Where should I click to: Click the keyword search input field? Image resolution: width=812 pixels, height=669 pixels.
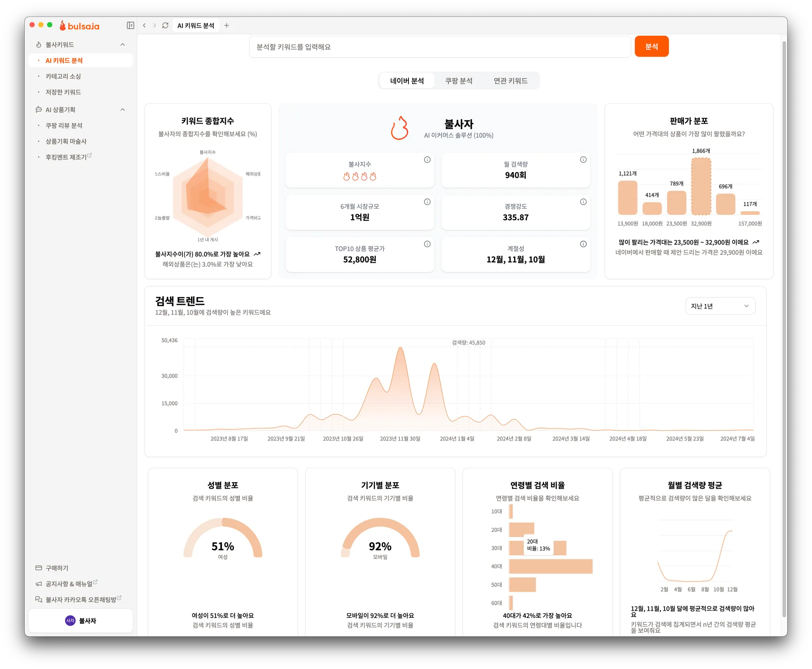(x=439, y=47)
